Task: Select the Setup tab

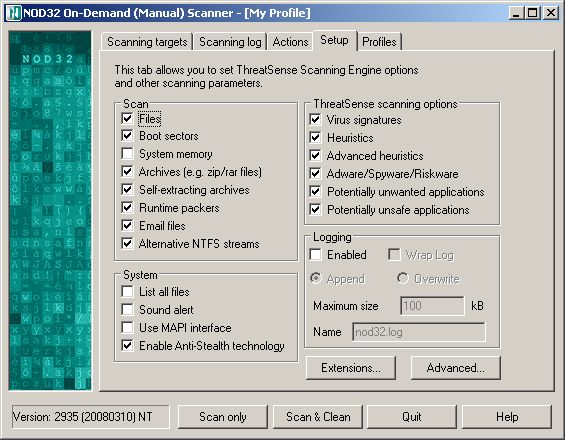Action: pos(334,40)
